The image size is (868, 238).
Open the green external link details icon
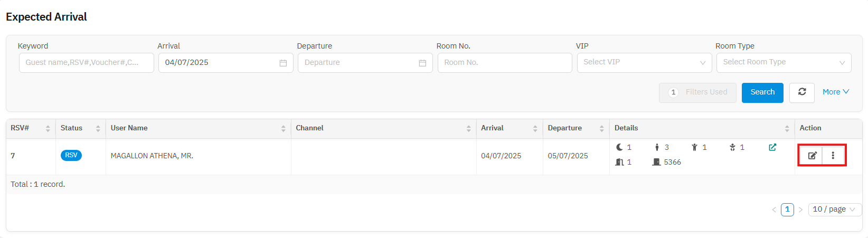(772, 147)
